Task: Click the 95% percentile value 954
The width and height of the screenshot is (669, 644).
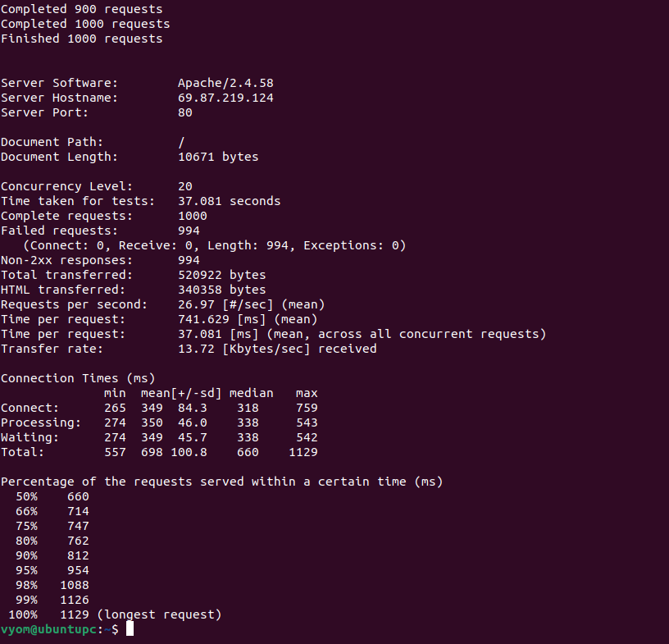Action: (x=78, y=570)
